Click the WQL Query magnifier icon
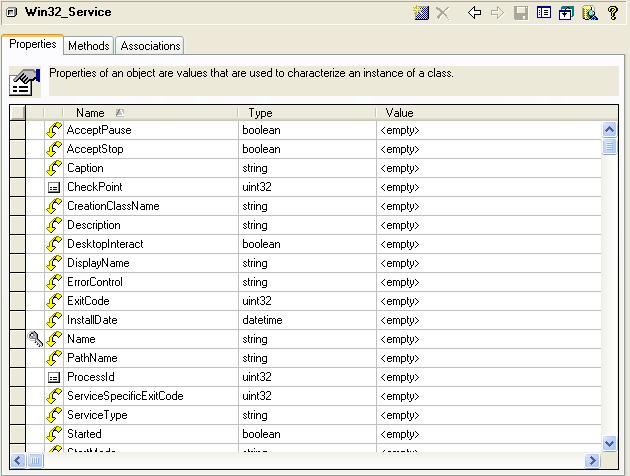Image resolution: width=630 pixels, height=476 pixels. [589, 13]
